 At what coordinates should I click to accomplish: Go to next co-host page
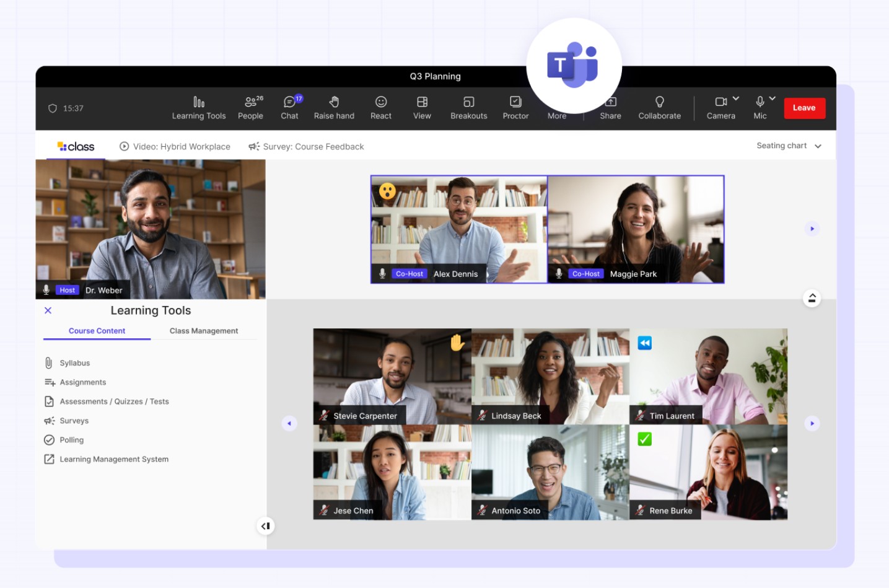click(x=812, y=229)
